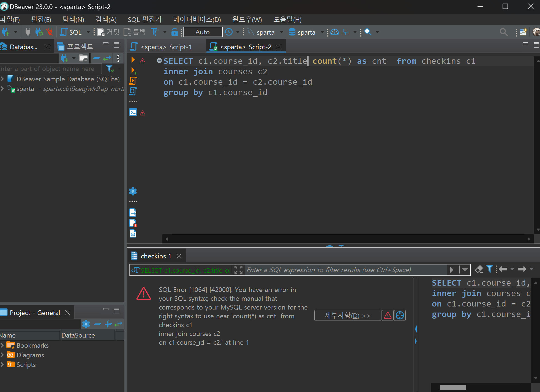540x392 pixels.
Task: Click the editor horizontal scrollbar track
Action: tap(348, 239)
